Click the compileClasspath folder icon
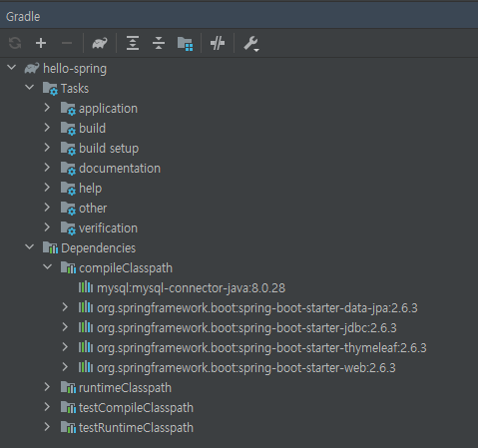Image resolution: width=478 pixels, height=448 pixels. (68, 268)
